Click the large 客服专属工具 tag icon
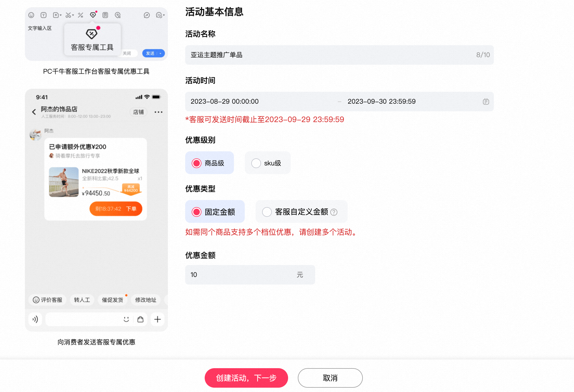Screen dimensions: 574x392 click(92, 34)
